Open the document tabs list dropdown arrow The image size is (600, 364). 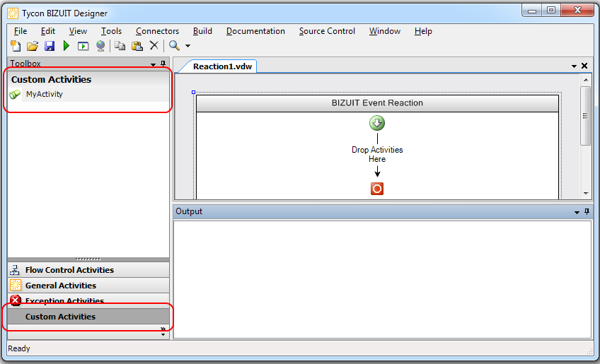574,66
